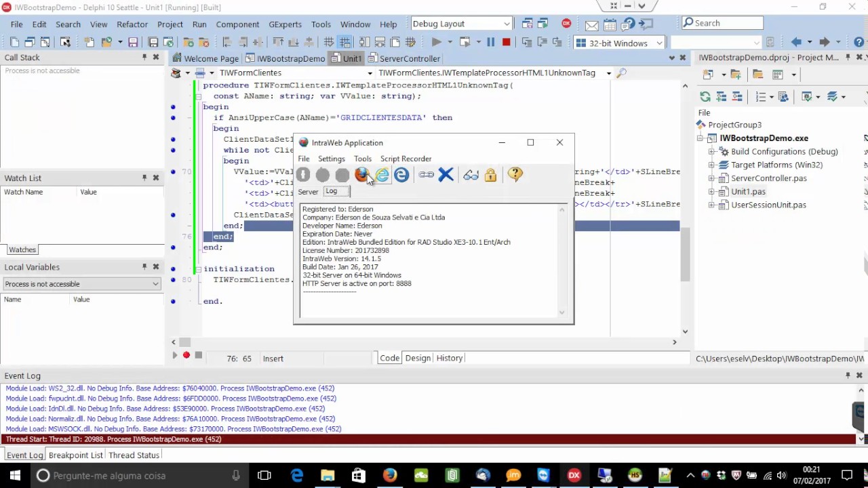Click the blue X icon in IntraWeb toolbar
868x488 pixels.
point(446,175)
